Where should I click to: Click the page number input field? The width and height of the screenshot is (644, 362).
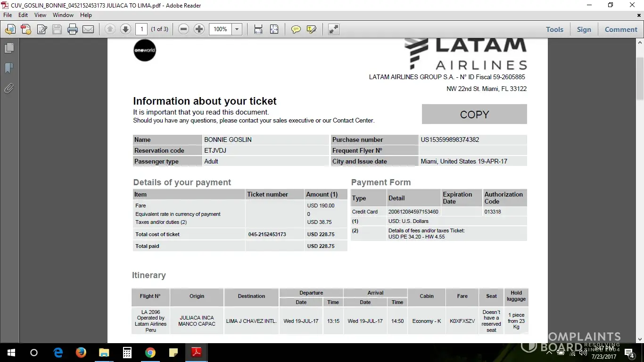(141, 29)
